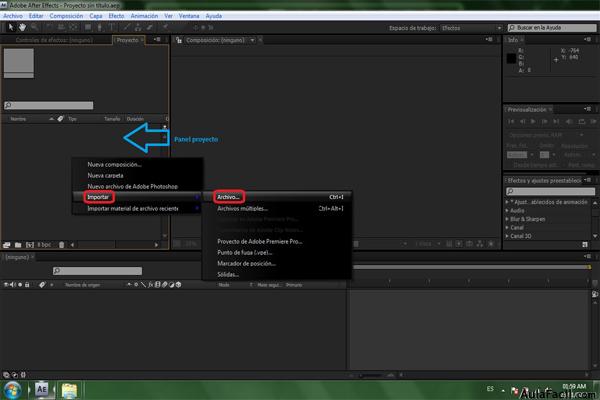Open the Efectos y ajustes panel menu
This screenshot has height=400, width=600.
[x=588, y=180]
